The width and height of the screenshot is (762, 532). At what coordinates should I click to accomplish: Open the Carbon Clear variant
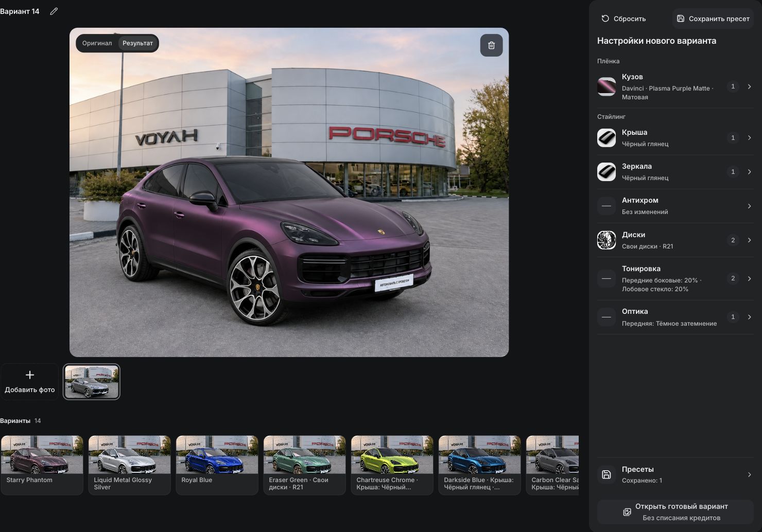coord(552,465)
